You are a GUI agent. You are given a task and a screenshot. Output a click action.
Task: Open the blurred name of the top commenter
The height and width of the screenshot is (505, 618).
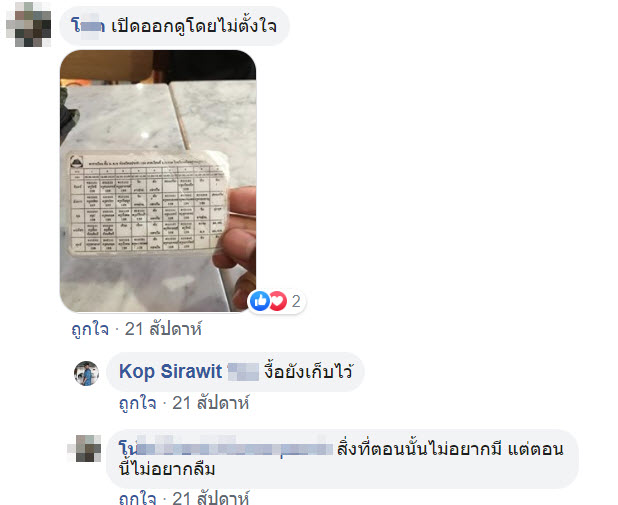coord(88,26)
